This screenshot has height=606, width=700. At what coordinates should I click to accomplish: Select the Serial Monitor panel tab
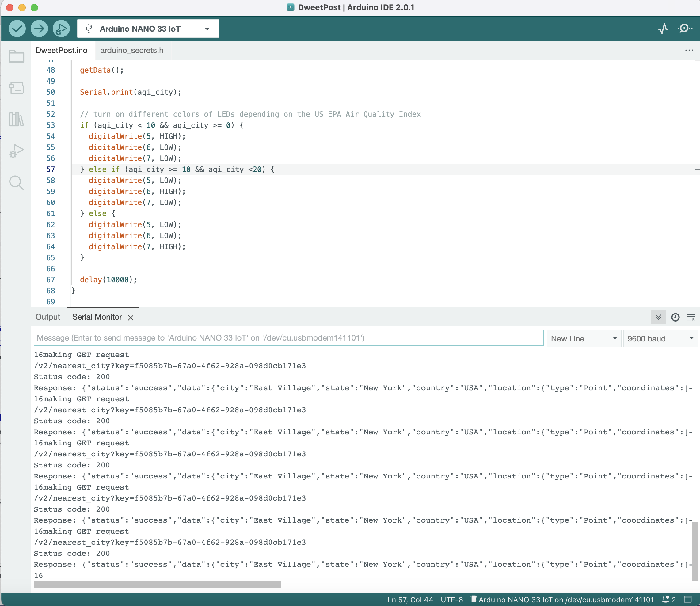[97, 317]
